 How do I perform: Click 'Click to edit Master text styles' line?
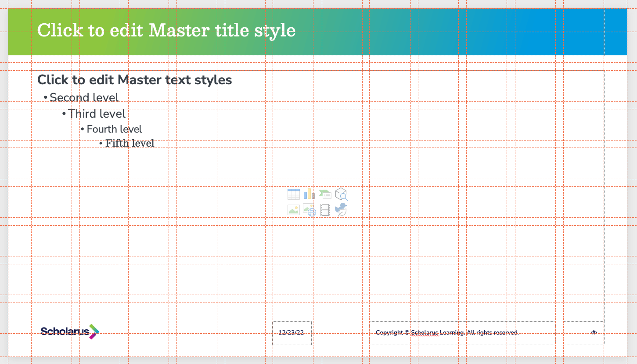click(135, 80)
